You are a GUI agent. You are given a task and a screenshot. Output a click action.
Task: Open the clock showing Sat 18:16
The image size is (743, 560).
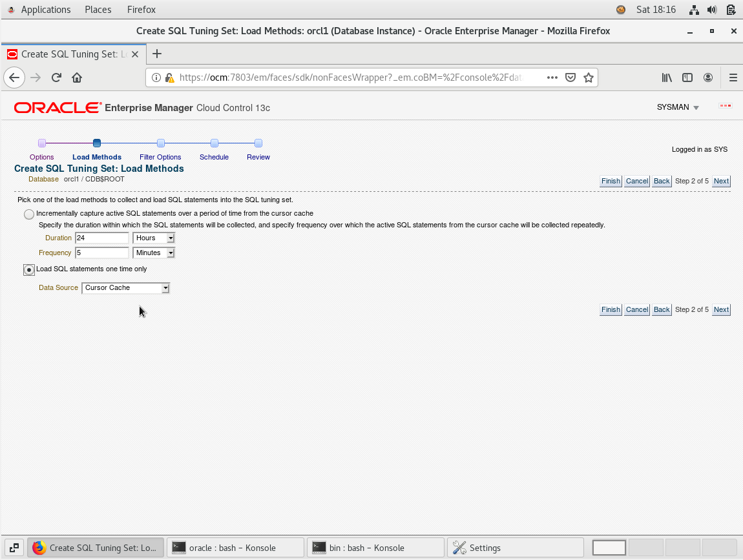coord(656,10)
